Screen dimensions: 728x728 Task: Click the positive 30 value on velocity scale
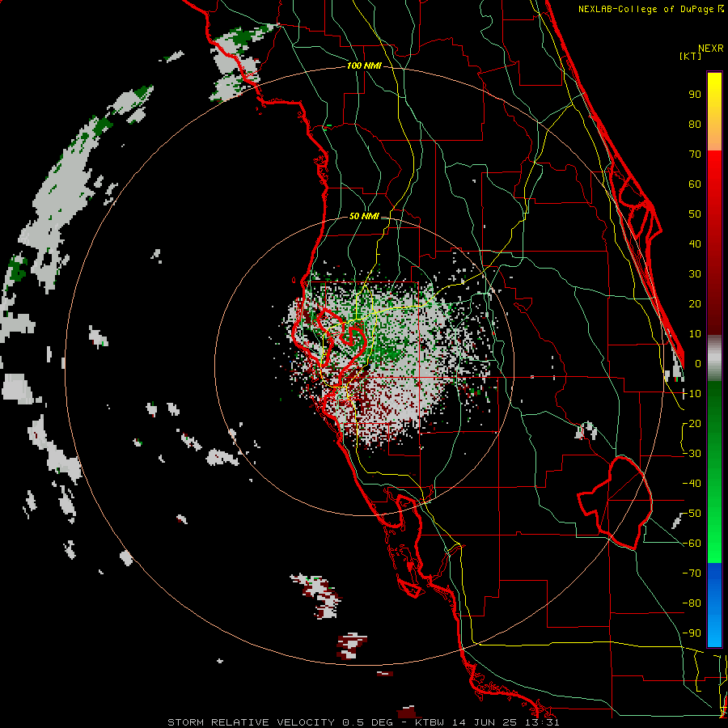695,274
